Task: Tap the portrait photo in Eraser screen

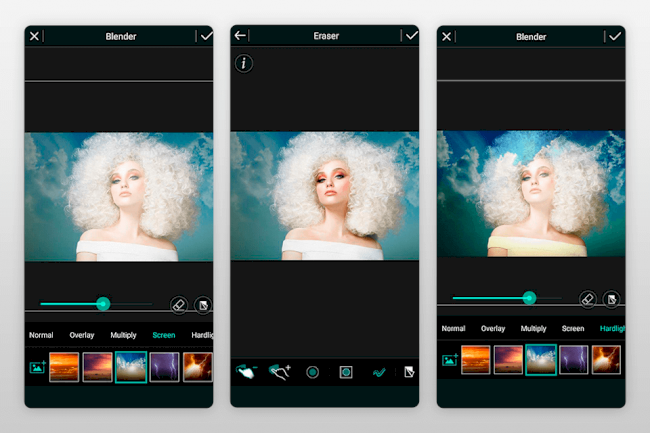Action: pyautogui.click(x=325, y=196)
